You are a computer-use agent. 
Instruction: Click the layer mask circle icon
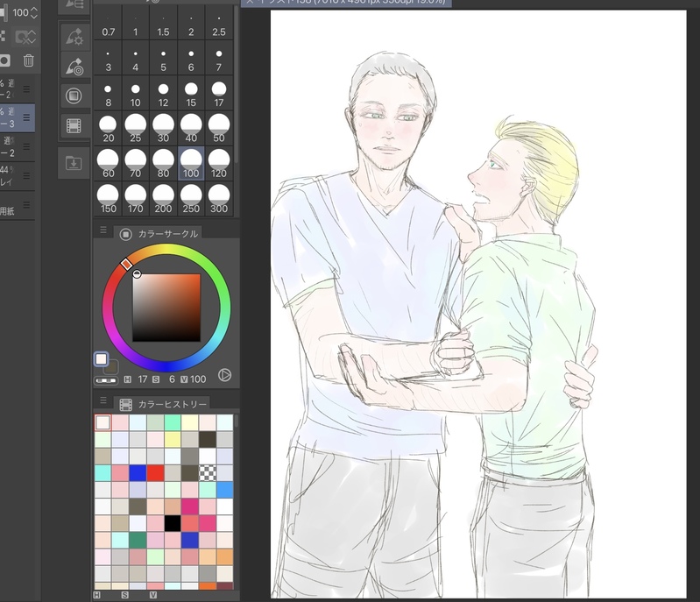[x=4, y=60]
